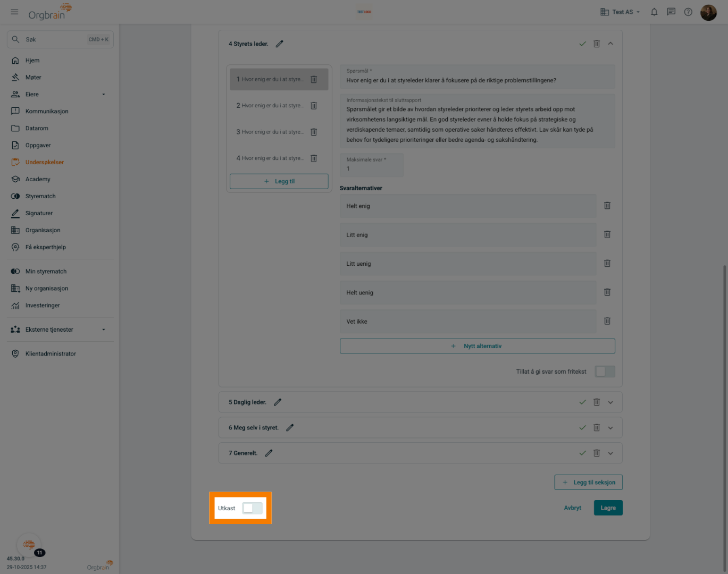The height and width of the screenshot is (574, 728).
Task: Open the chat messages icon
Action: 671,12
